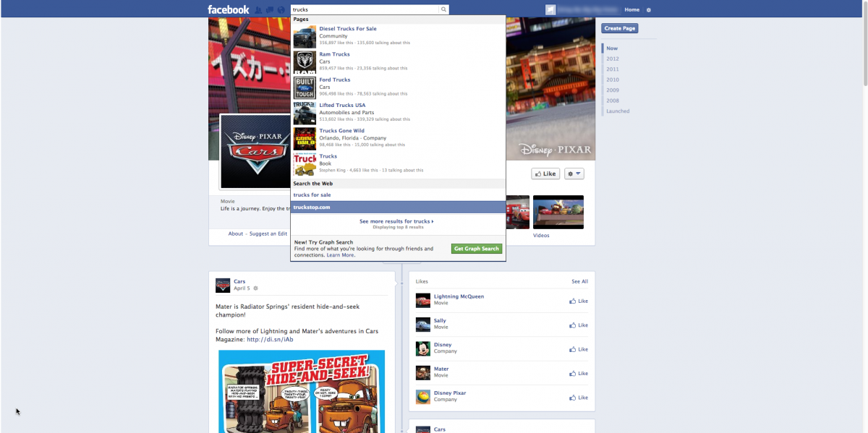This screenshot has width=868, height=433.
Task: Click the Diesel Trucks For Sale page thumbnail
Action: [x=305, y=37]
